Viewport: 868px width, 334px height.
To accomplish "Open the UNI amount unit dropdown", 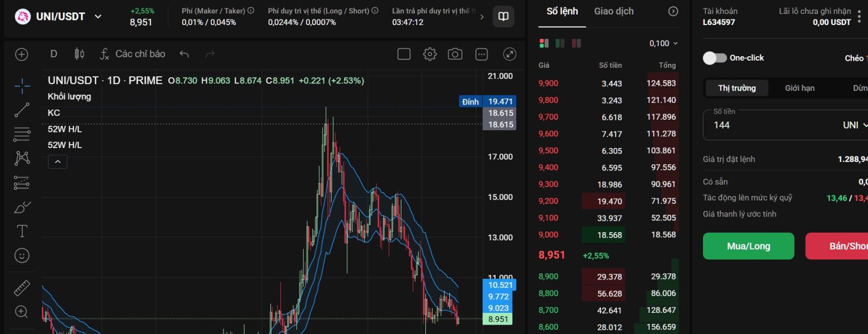I will [x=855, y=125].
